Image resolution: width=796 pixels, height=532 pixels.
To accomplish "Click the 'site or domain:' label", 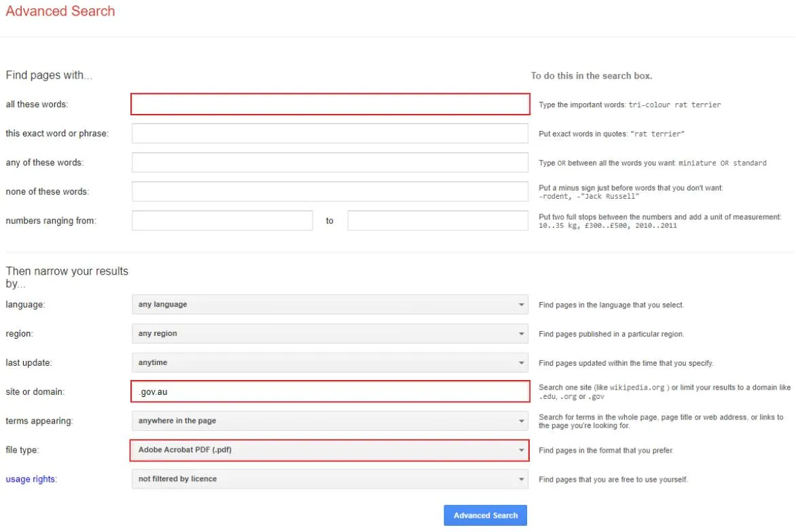I will (35, 392).
